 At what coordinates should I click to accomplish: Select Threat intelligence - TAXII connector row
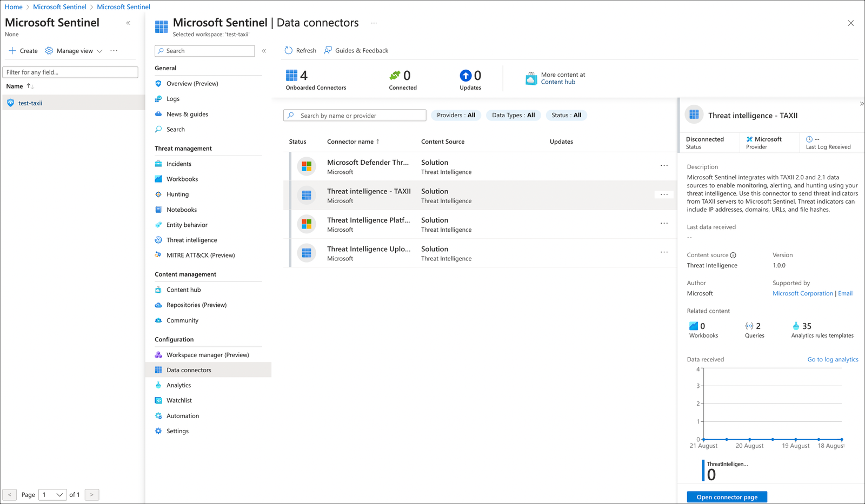click(480, 196)
